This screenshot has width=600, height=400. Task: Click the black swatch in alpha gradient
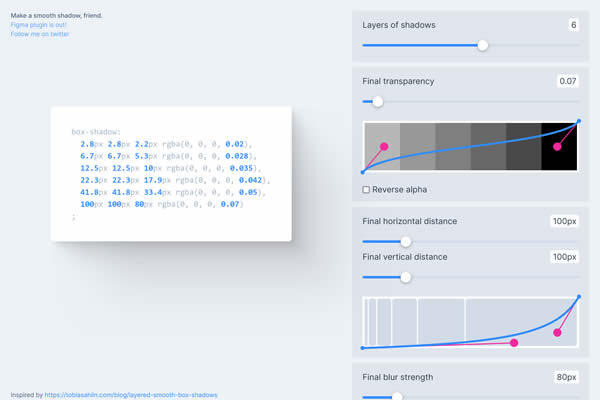(x=559, y=146)
